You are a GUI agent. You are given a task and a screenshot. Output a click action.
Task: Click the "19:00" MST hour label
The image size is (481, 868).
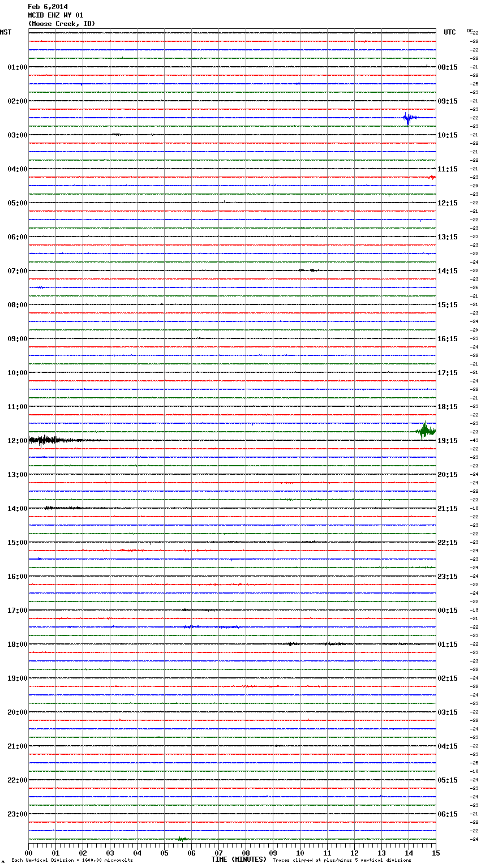[x=18, y=678]
